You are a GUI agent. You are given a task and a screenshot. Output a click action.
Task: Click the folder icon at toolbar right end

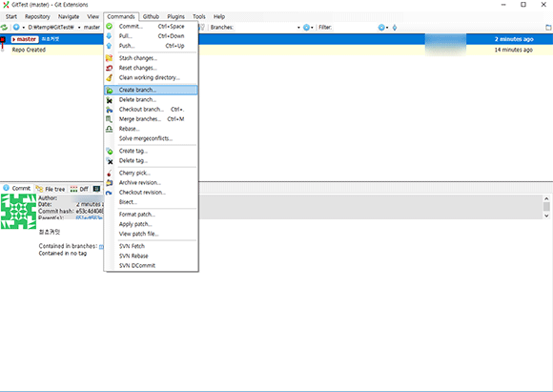pyautogui.click(x=548, y=27)
